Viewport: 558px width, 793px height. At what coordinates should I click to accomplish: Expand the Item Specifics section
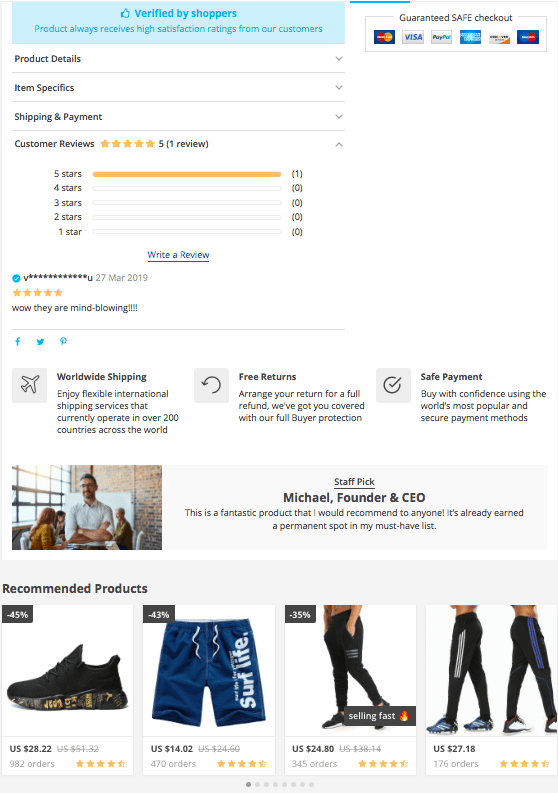179,87
